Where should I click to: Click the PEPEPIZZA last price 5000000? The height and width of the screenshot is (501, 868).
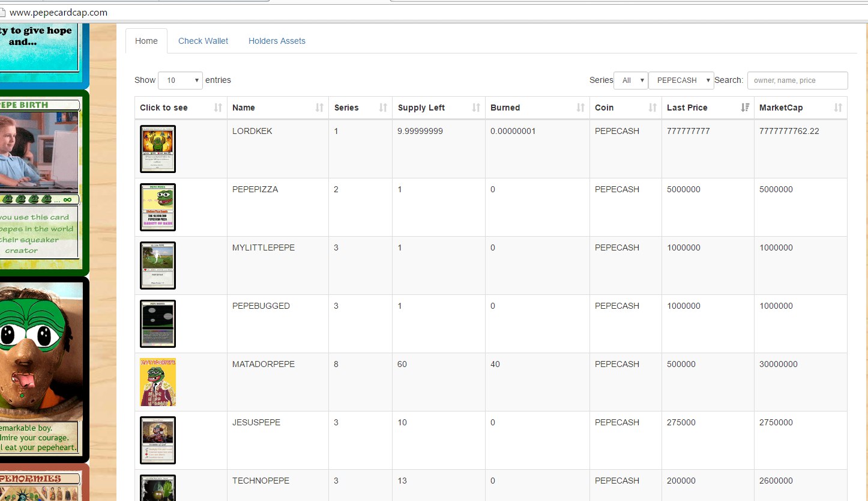click(684, 189)
